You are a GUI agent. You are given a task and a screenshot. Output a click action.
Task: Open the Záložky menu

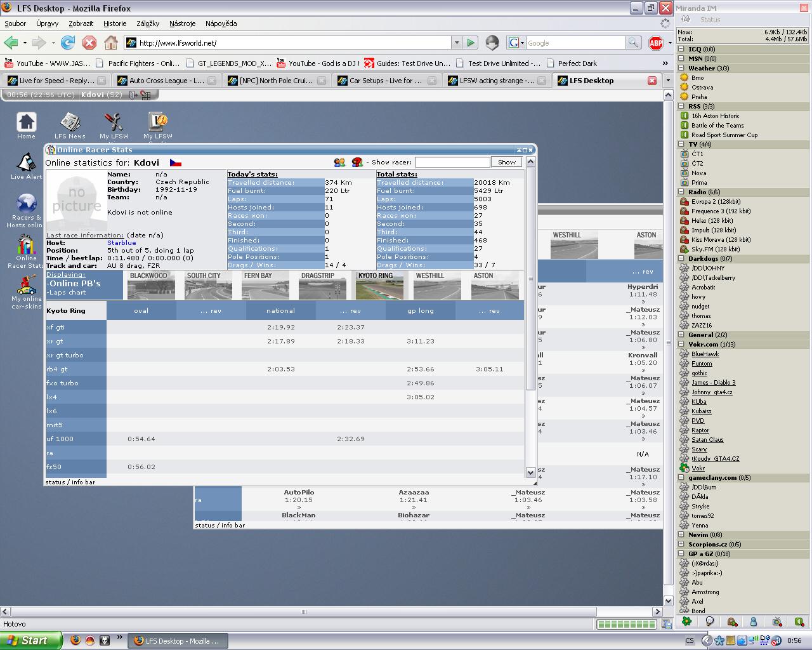148,23
